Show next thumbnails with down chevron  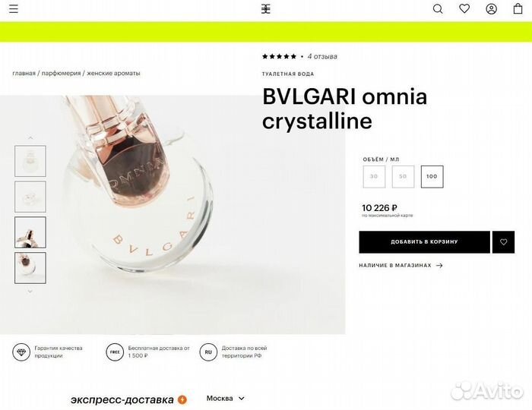coord(30,292)
